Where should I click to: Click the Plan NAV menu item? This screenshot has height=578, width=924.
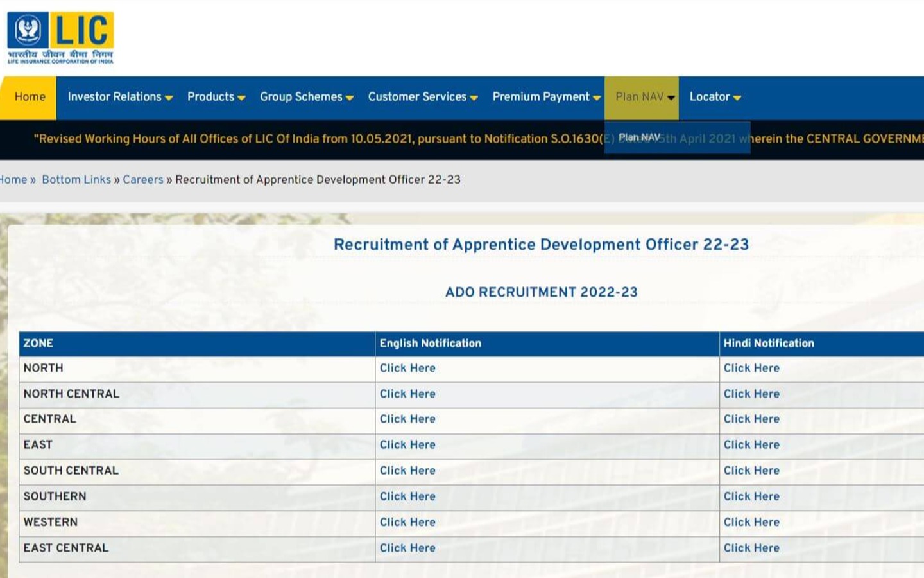point(644,97)
